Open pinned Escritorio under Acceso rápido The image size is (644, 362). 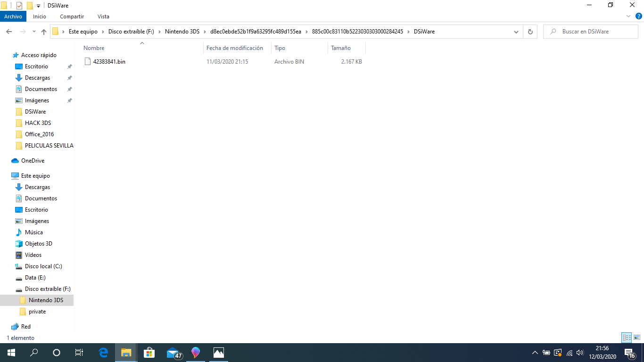[x=36, y=66]
